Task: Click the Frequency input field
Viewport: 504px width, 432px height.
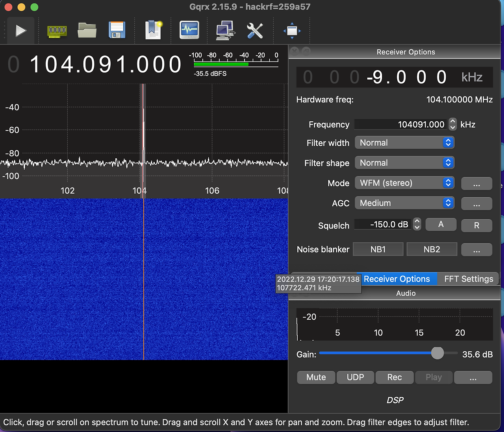Action: [x=400, y=124]
